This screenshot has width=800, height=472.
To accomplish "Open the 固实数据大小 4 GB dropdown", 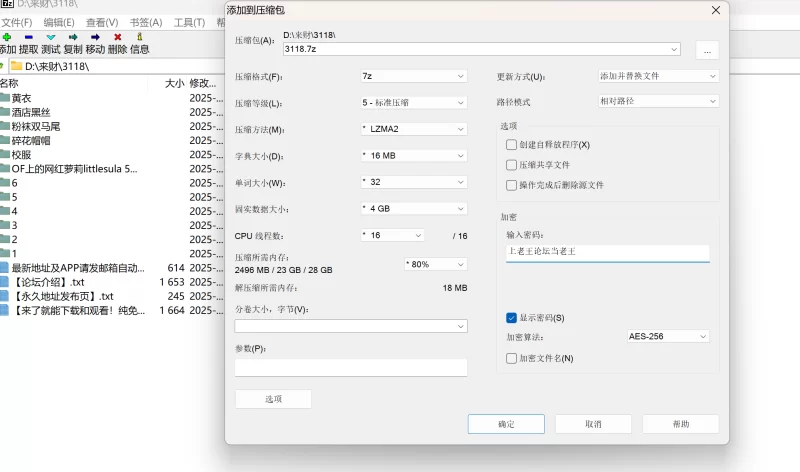I will pyautogui.click(x=414, y=209).
